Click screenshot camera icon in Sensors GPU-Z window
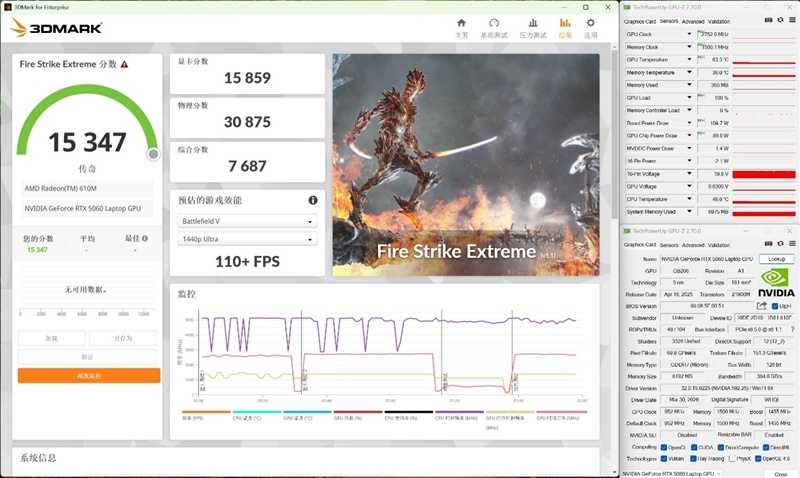Viewport: 800px width, 478px height. [768, 20]
